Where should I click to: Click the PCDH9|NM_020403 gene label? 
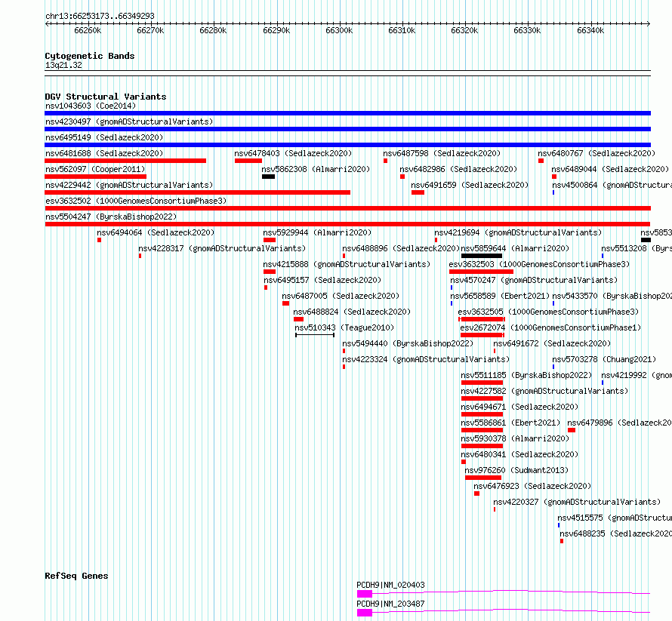[390, 585]
